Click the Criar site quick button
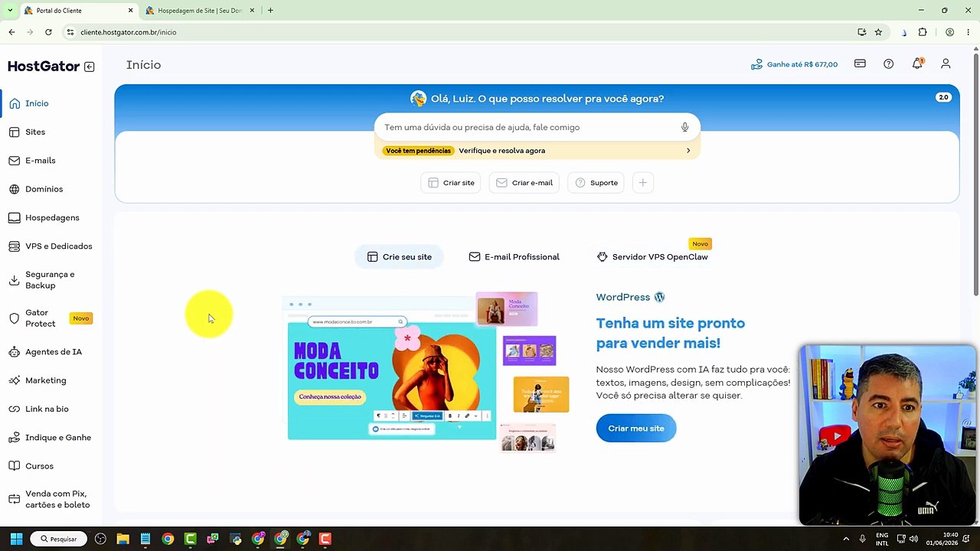 coord(451,183)
